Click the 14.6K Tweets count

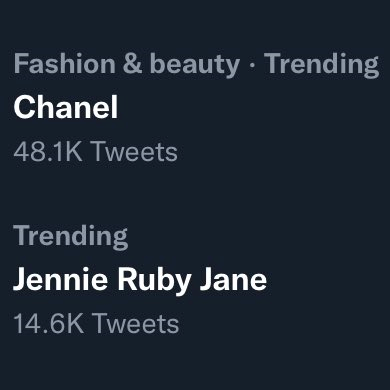(x=96, y=323)
